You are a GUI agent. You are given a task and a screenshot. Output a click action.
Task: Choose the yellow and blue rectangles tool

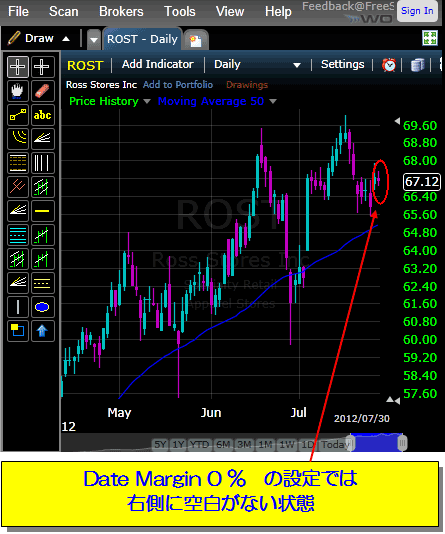(x=18, y=331)
